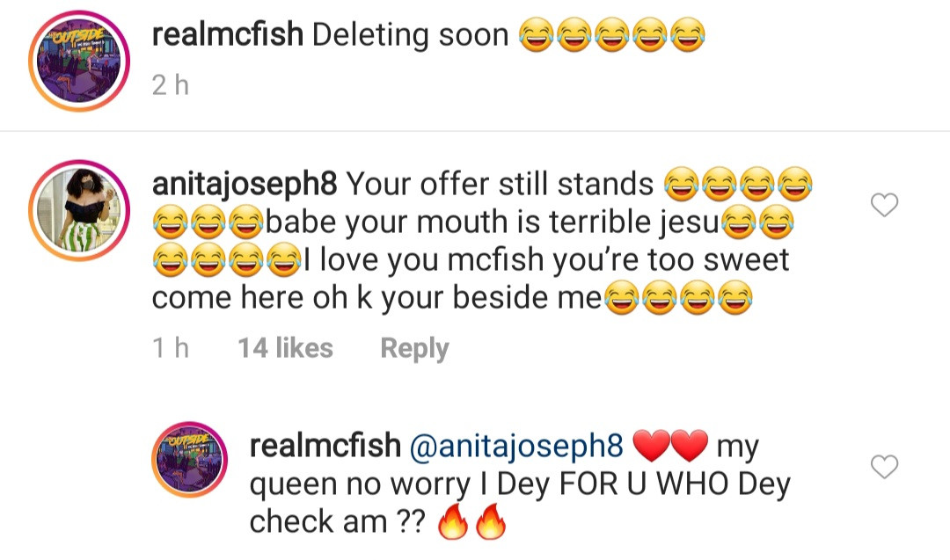950x560 pixels.
Task: Click the laughing emojis after 'Deleting soon'
Action: [x=612, y=37]
